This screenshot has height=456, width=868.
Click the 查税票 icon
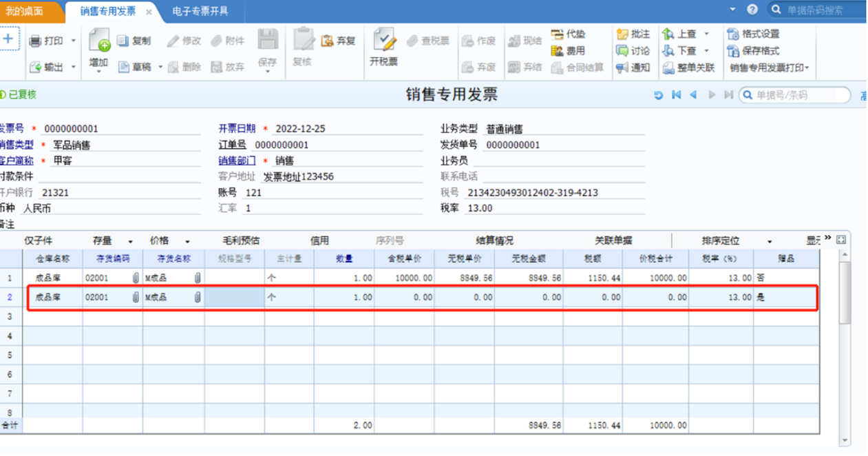(x=413, y=41)
